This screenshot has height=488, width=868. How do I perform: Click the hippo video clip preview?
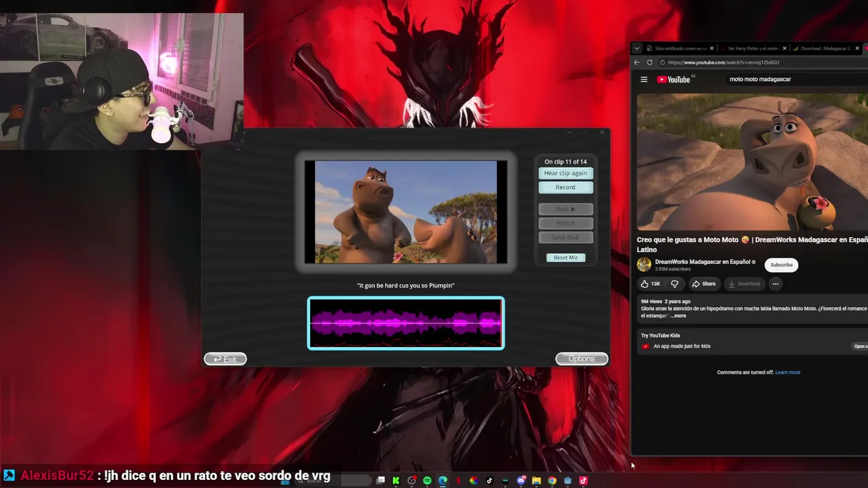[x=406, y=211]
